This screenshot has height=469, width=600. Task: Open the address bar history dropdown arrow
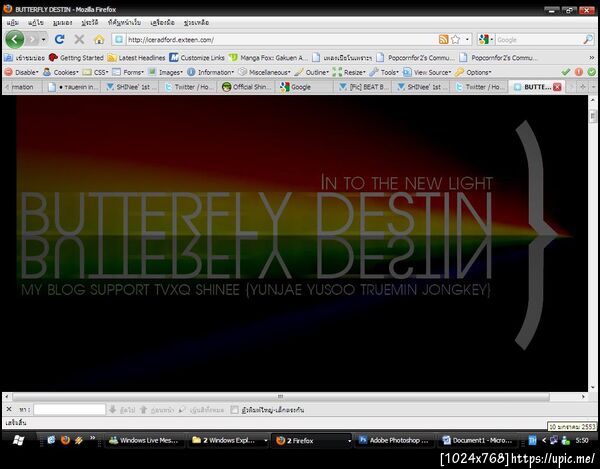pyautogui.click(x=467, y=39)
